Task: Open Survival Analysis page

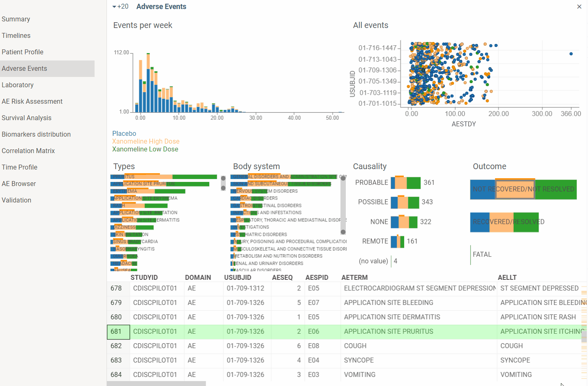Action: coord(27,118)
